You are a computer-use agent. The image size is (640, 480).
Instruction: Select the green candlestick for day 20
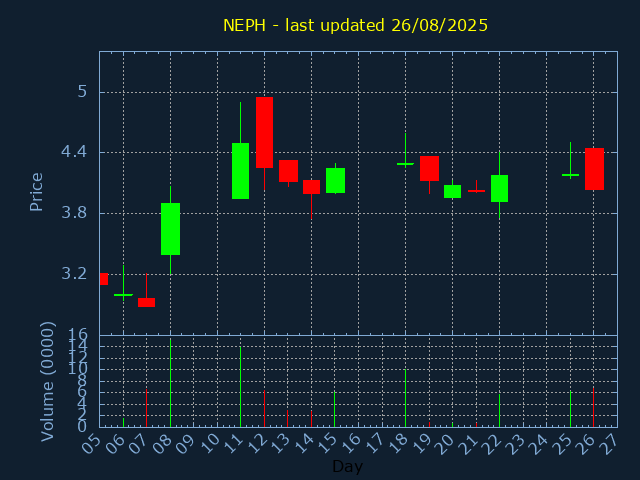453,191
